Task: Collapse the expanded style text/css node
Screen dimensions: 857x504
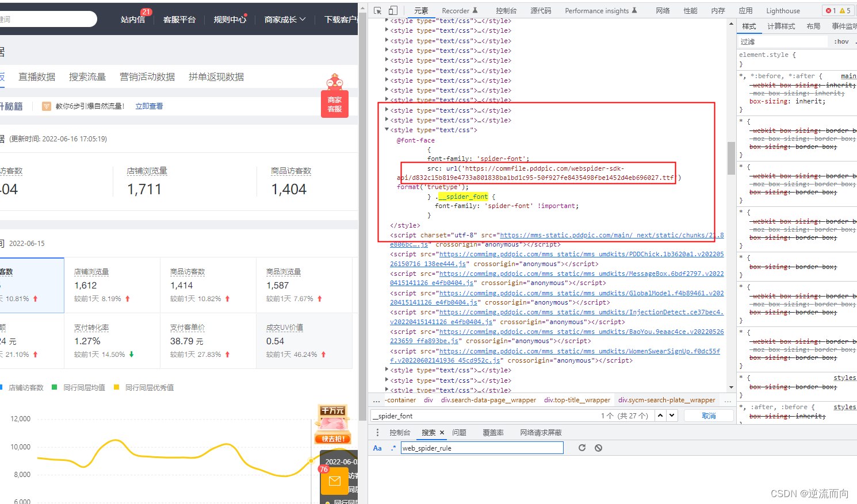Action: pos(387,130)
